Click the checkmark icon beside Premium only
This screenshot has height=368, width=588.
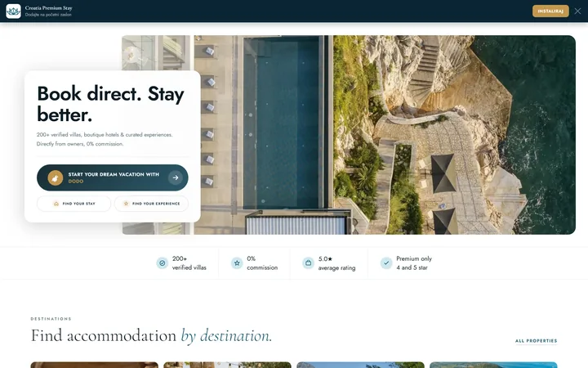click(x=386, y=263)
